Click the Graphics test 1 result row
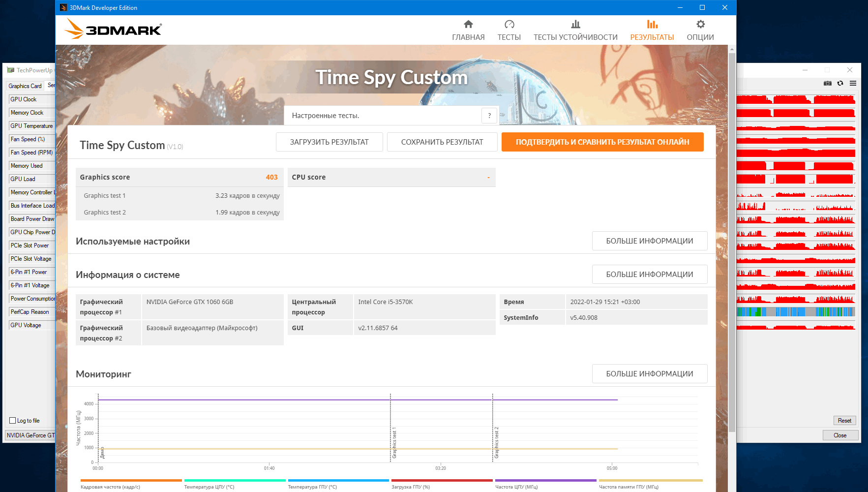The height and width of the screenshot is (492, 868). pyautogui.click(x=180, y=195)
